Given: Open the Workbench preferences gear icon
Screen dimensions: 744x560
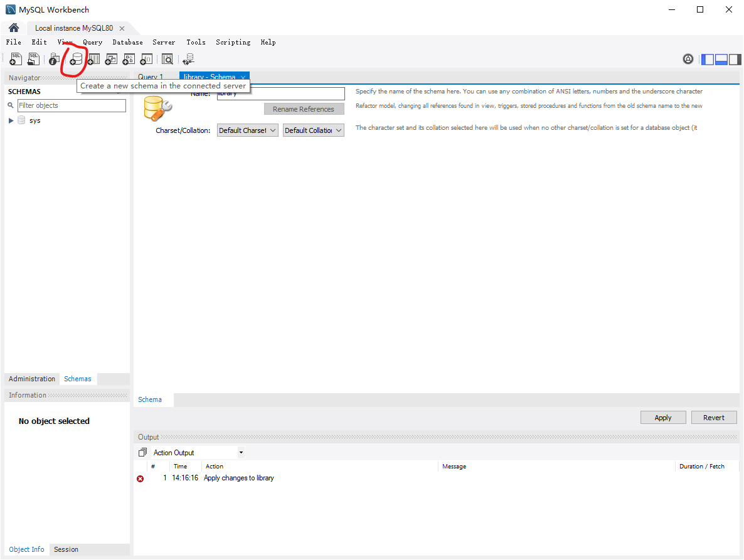Looking at the screenshot, I should [x=688, y=60].
